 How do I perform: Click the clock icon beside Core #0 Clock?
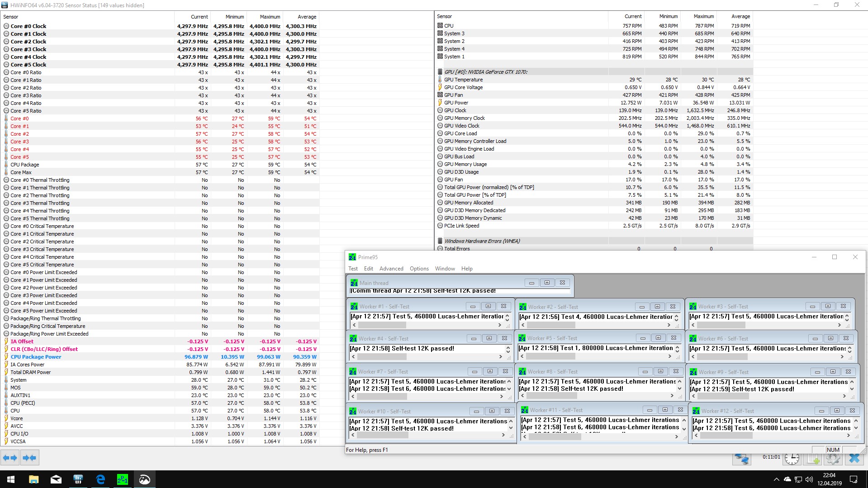click(x=6, y=26)
